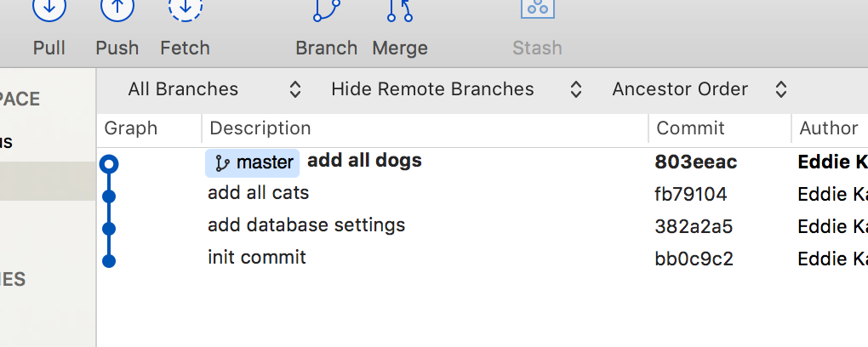Click the Commit column header
Screen dimensions: 868x347
point(690,128)
